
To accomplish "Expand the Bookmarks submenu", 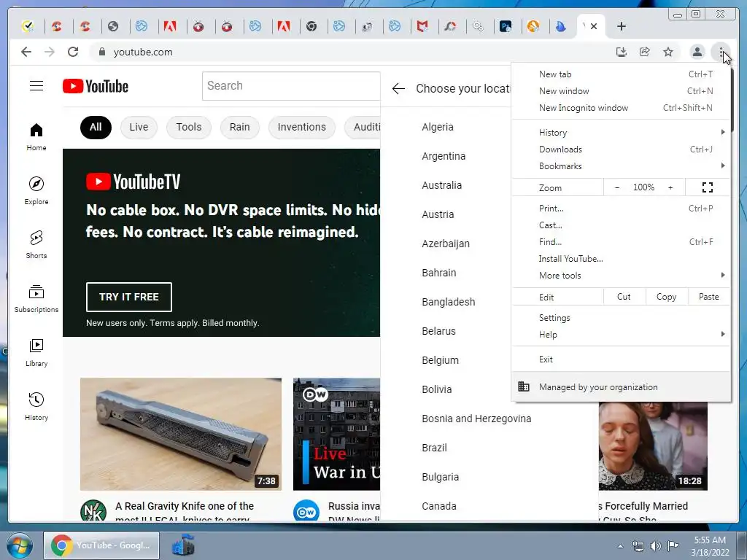I will [x=622, y=166].
